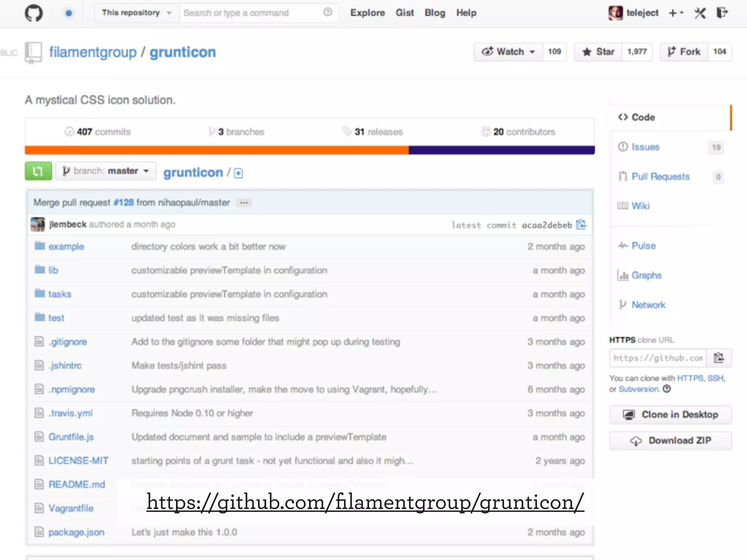Select the Code tab in sidebar
The width and height of the screenshot is (747, 560).
pos(670,117)
